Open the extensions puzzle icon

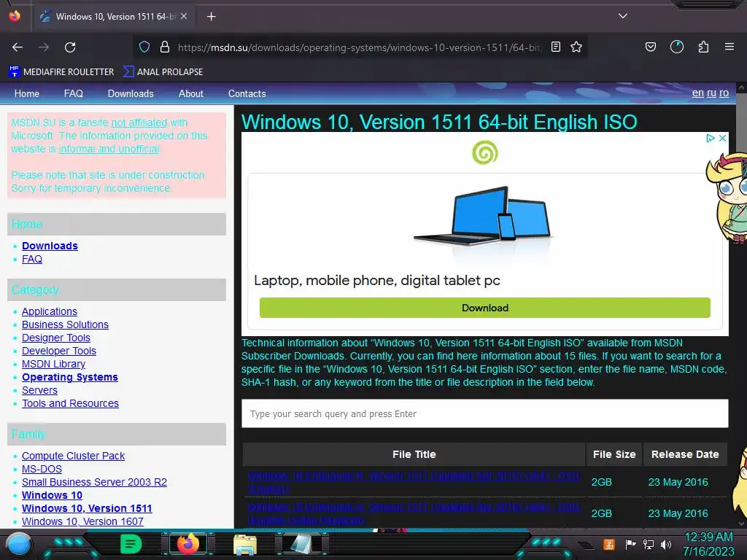(x=703, y=47)
